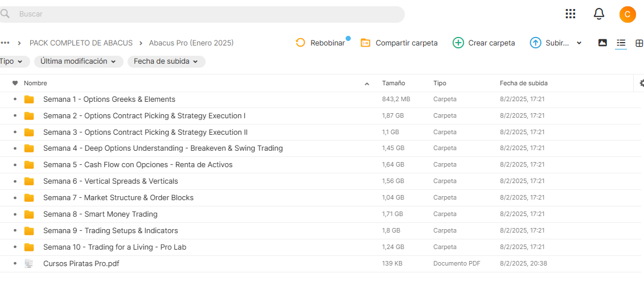
Task: Click folder icon for Semana 7 row
Action: [28, 198]
